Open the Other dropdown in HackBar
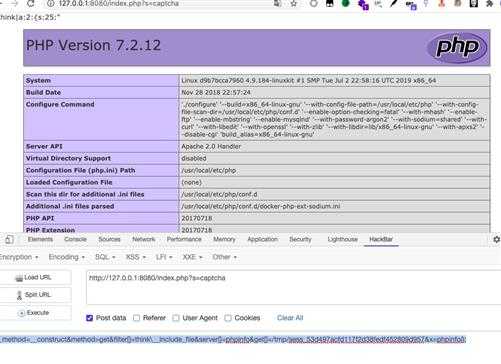501x364 pixels. pyautogui.click(x=224, y=257)
